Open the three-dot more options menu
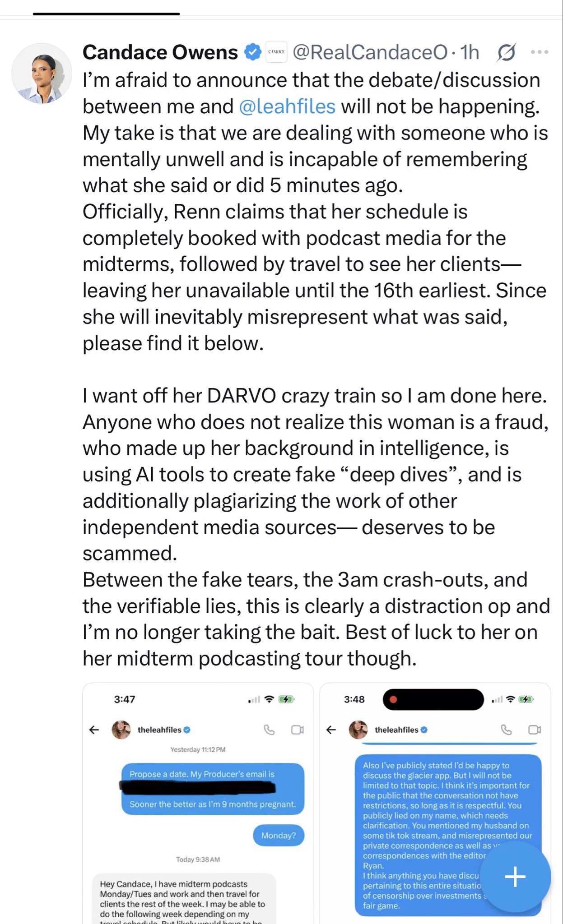563x924 pixels. point(540,52)
